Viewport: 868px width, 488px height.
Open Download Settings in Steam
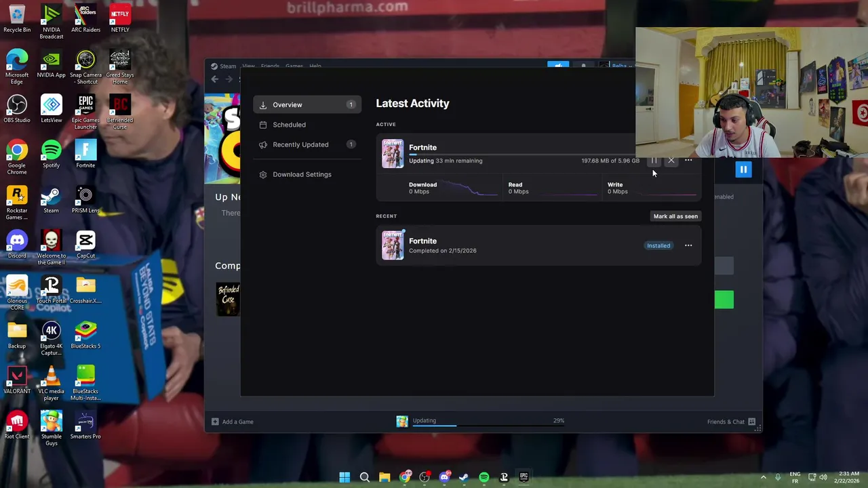coord(307,174)
